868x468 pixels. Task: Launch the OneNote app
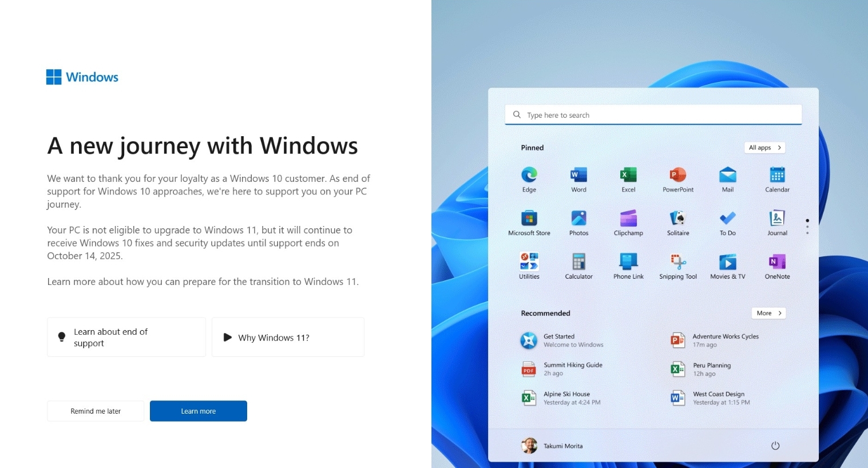click(x=777, y=261)
